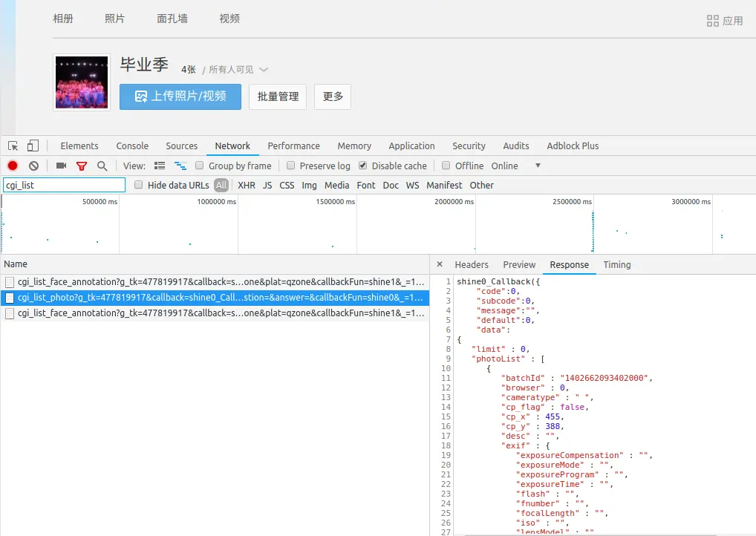
Task: Toggle the device toolbar icon
Action: [33, 146]
